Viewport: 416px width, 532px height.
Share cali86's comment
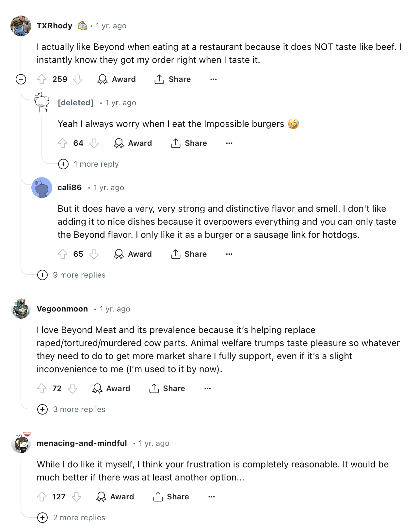[x=189, y=254]
